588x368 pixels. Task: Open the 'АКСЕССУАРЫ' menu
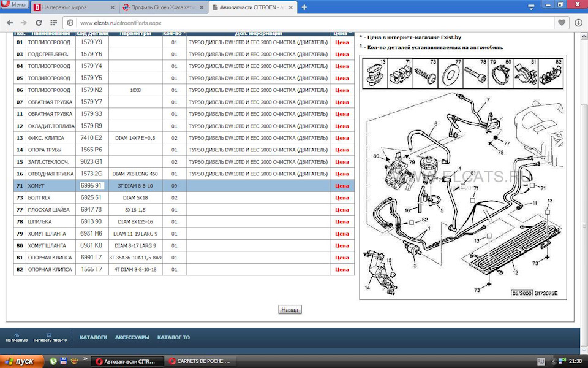pyautogui.click(x=132, y=337)
